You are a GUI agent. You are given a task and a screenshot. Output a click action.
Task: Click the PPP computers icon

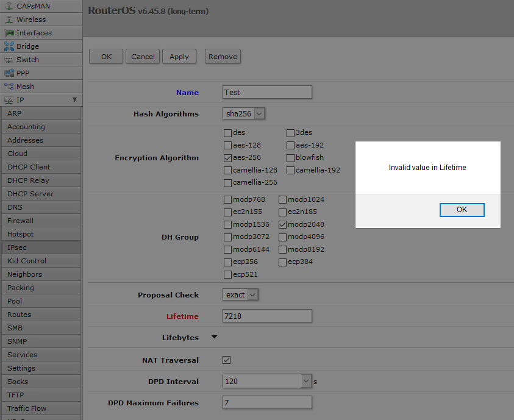(9, 73)
